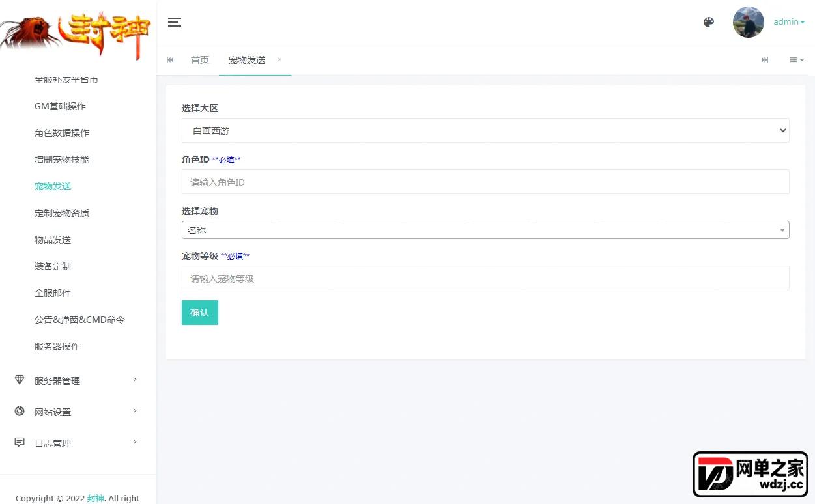Click the 网站设置 globe icon
Screen dimensions: 815x504
[20, 411]
